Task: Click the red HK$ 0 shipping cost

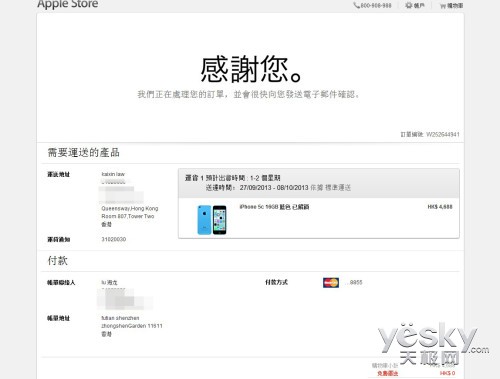Action: coord(447,373)
